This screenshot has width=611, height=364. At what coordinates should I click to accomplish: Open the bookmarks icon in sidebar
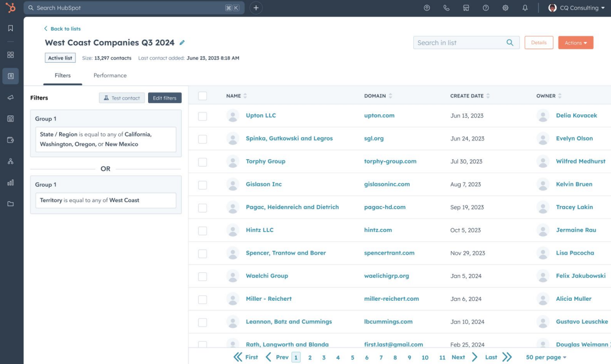11,28
